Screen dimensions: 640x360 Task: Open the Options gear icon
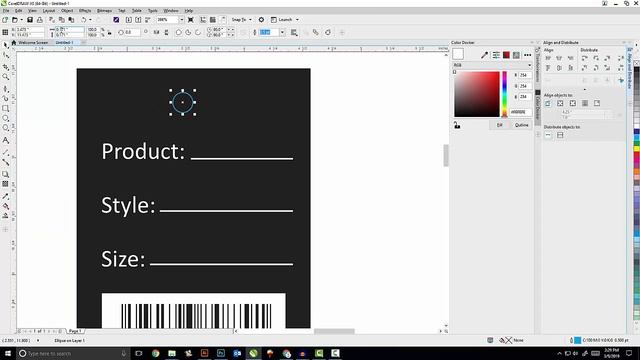(x=262, y=20)
